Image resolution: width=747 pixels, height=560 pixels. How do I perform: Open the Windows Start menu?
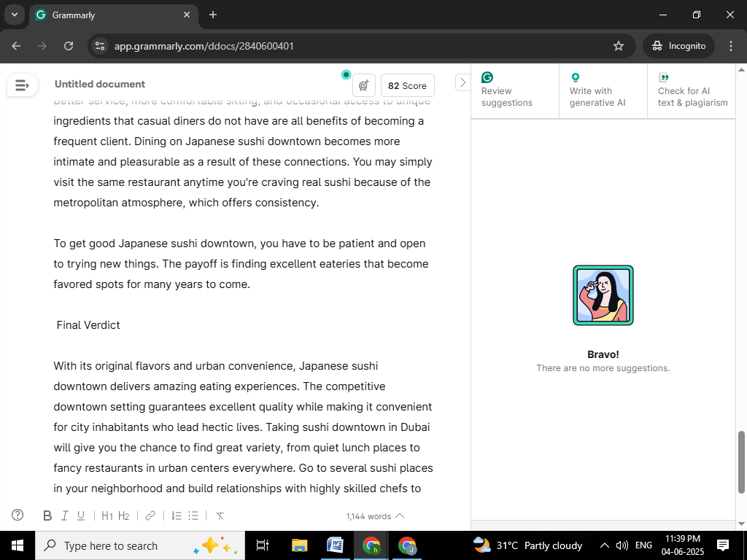18,545
